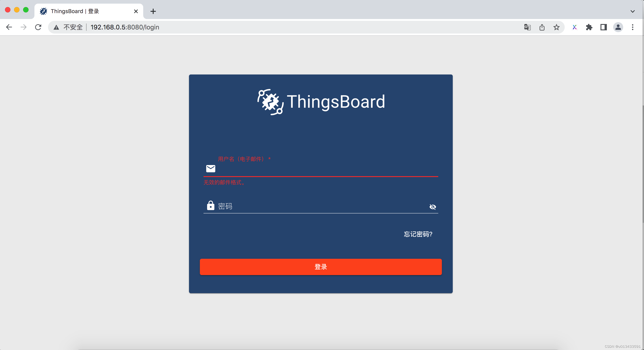Image resolution: width=644 pixels, height=350 pixels.
Task: Click the 忘记密码? forgot password link
Action: coord(418,234)
